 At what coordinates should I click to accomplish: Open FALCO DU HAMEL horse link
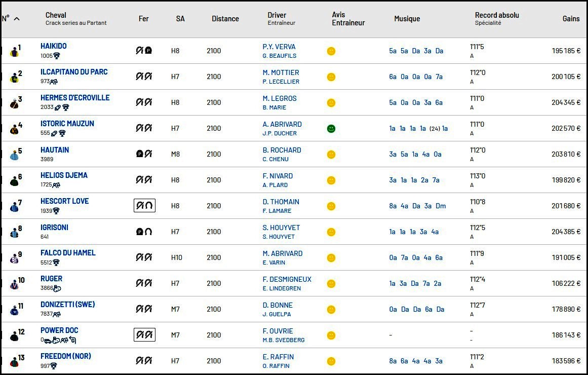pyautogui.click(x=68, y=253)
